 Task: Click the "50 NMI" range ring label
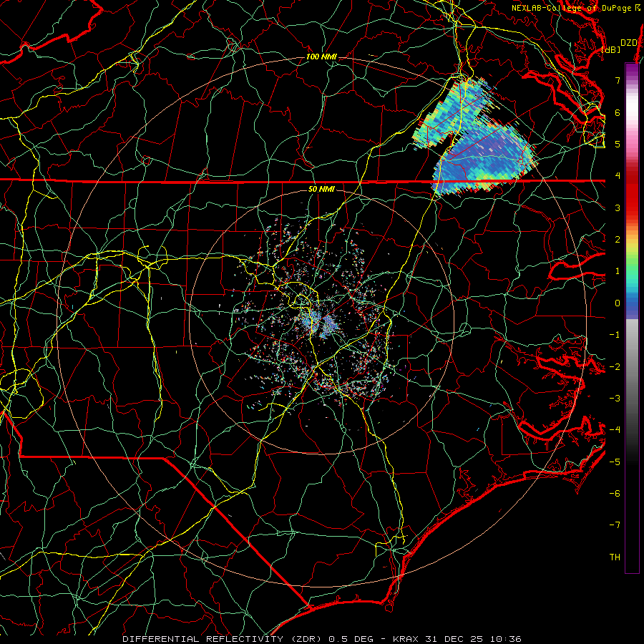(x=321, y=189)
